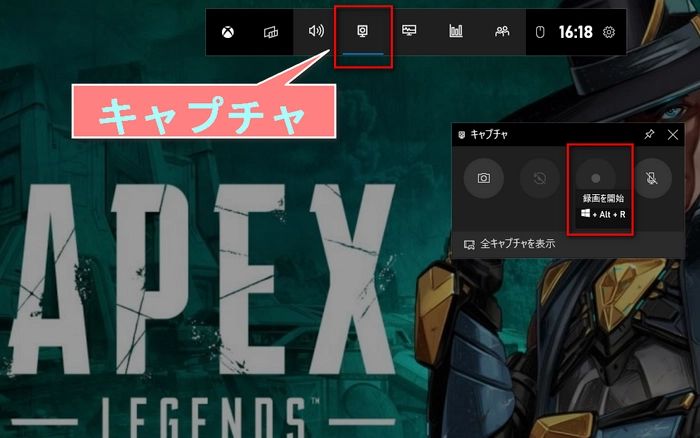
Task: Open the Xbox menu on Game Bar
Action: click(228, 32)
